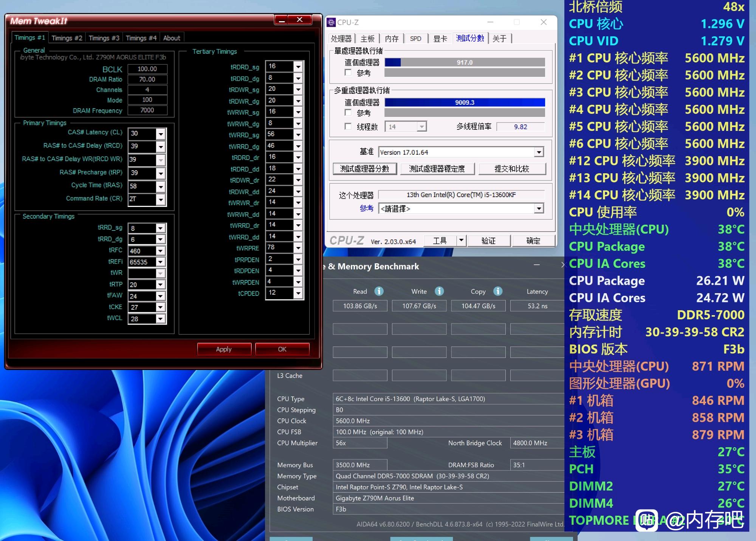
Task: Open the 关于 tab in CPU-Z
Action: pyautogui.click(x=499, y=39)
